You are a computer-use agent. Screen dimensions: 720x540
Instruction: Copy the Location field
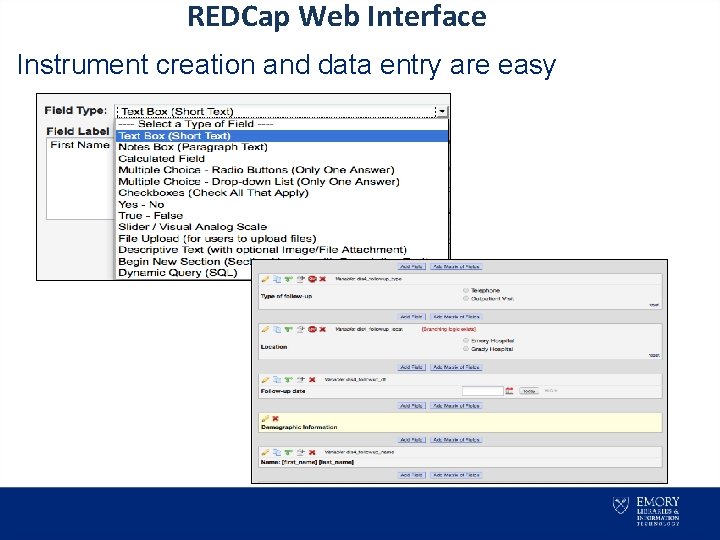point(276,329)
